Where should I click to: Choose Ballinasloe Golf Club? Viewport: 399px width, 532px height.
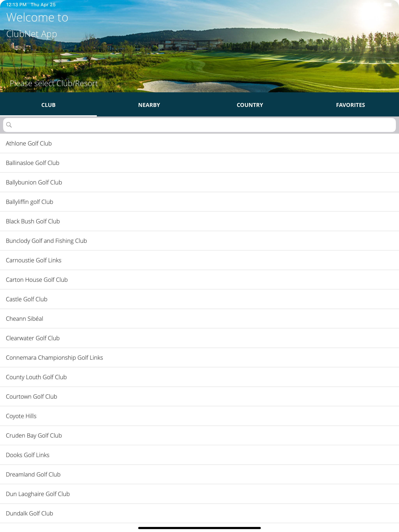(x=199, y=163)
